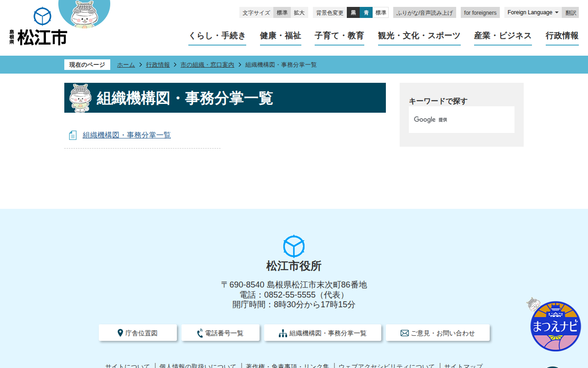Click the phone icon on 電話番号一覧

pyautogui.click(x=200, y=333)
